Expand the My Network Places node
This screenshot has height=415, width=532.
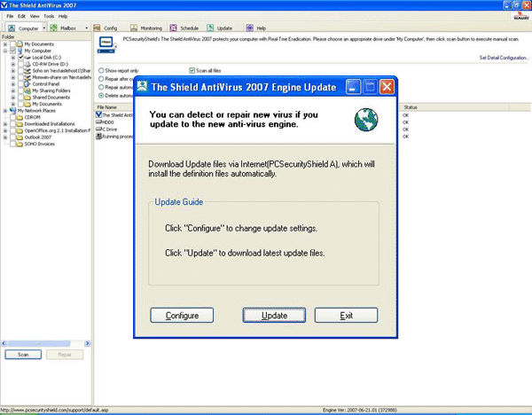[x=5, y=110]
